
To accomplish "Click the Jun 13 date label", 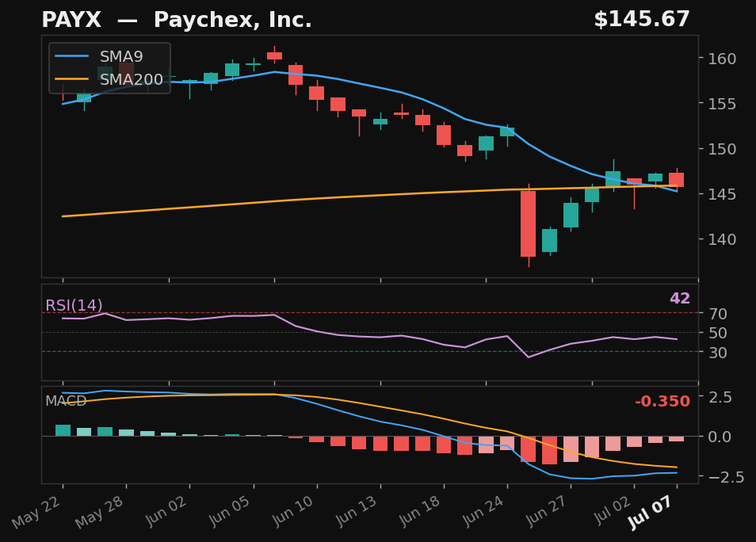I will pyautogui.click(x=357, y=511).
